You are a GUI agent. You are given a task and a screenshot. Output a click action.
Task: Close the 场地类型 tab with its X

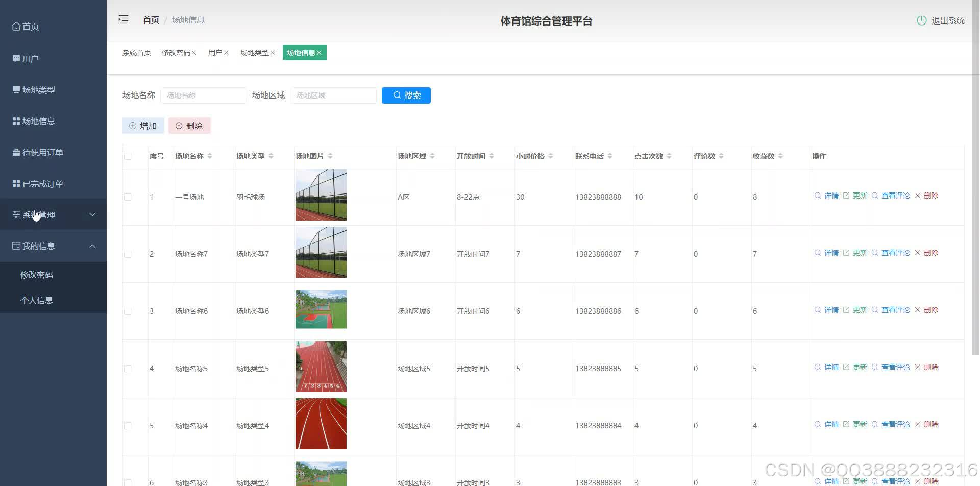[x=273, y=53]
